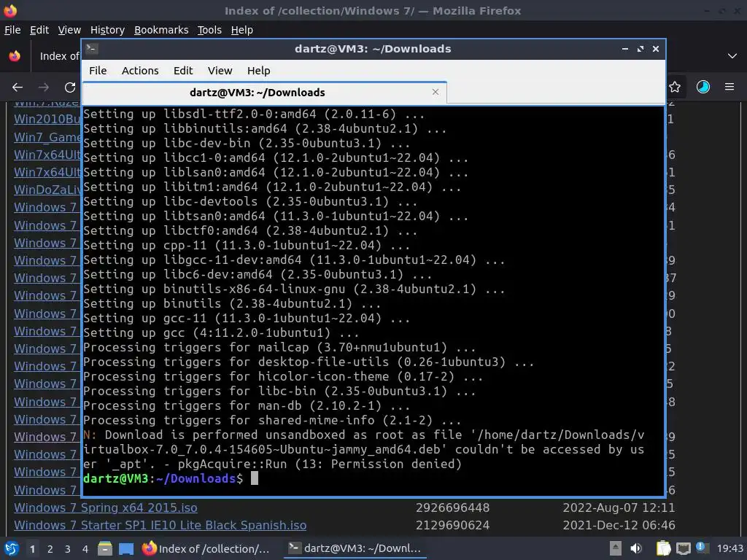Viewport: 747px width, 560px height.
Task: Launch file manager from panel
Action: click(105, 548)
